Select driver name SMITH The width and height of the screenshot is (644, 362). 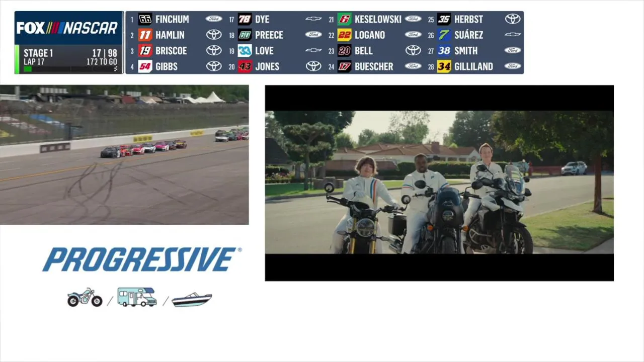(466, 50)
